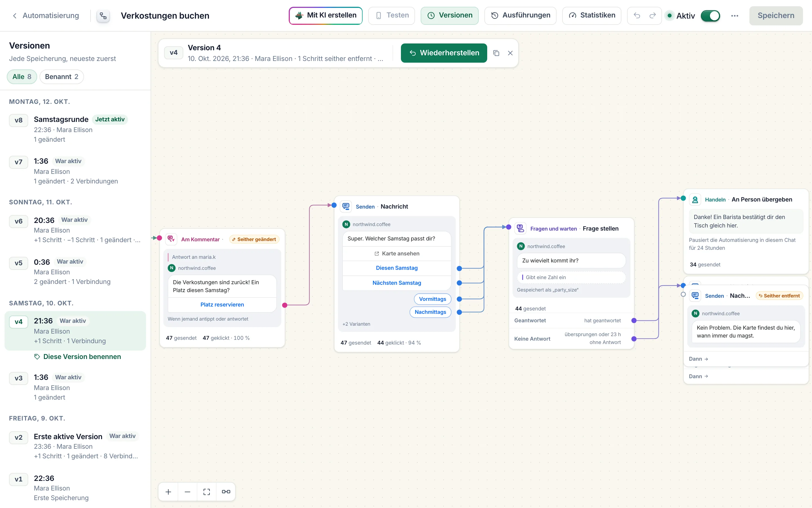Click the Aktiv green status dot
The image size is (812, 508).
(669, 16)
